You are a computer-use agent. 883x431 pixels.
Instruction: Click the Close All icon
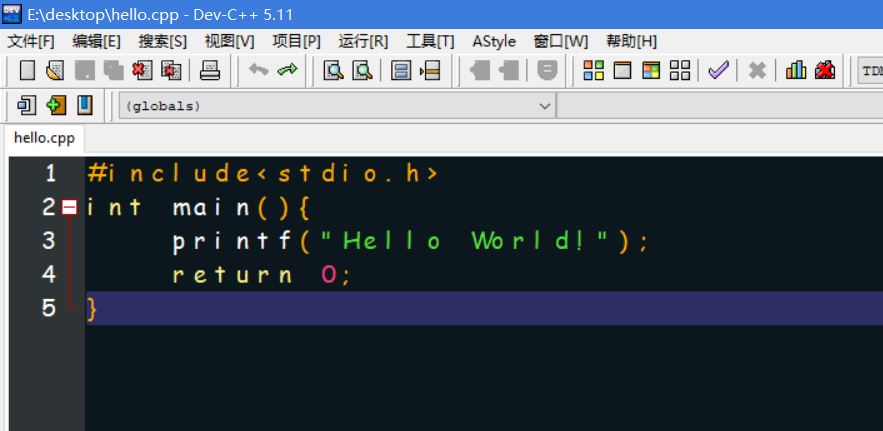[x=171, y=71]
